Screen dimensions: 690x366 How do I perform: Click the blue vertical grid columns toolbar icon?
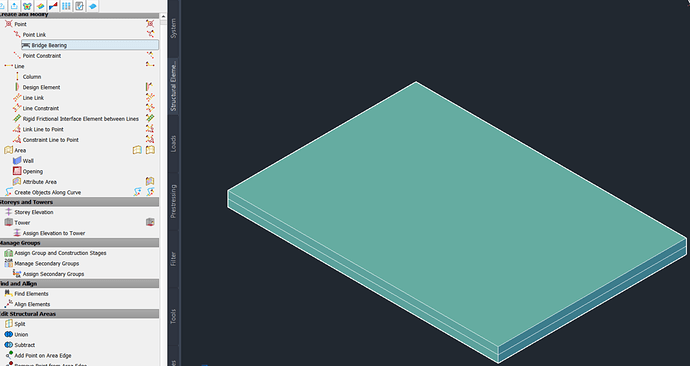point(66,6)
